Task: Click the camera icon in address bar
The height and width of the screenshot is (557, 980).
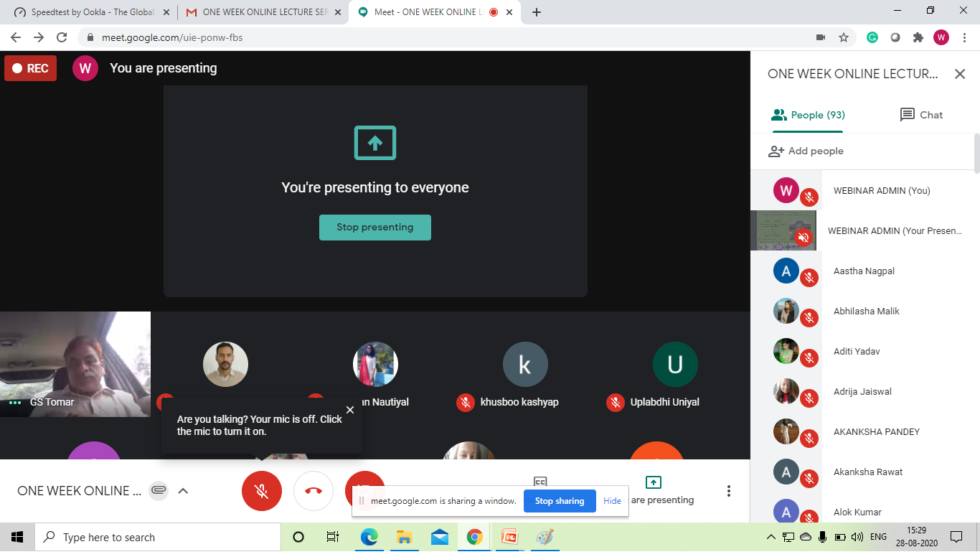Action: 821,37
